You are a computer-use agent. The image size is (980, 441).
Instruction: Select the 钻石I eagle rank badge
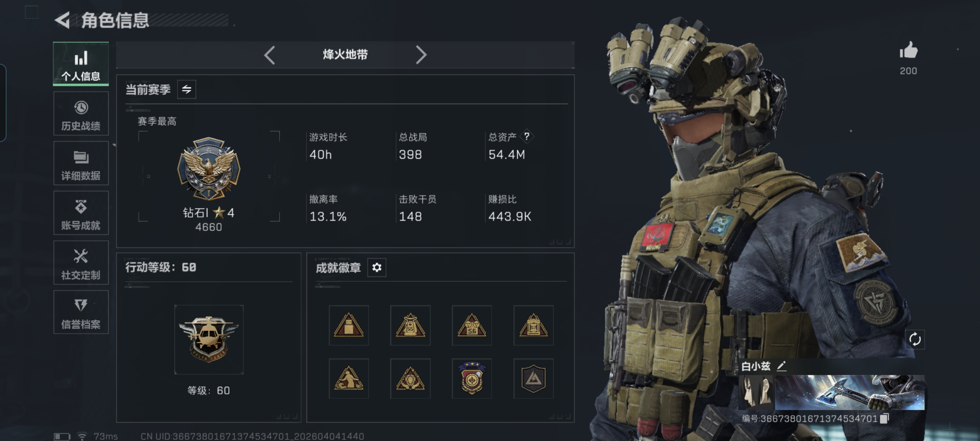[x=209, y=169]
